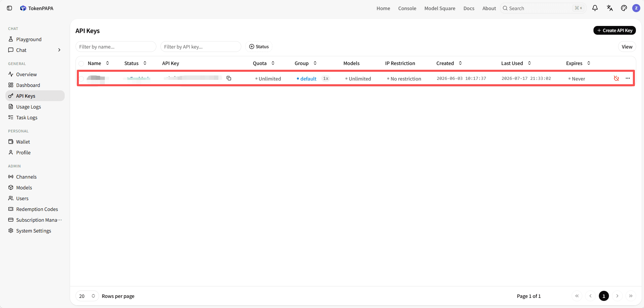644x308 pixels.
Task: Open Dashboard in the sidebar
Action: click(35, 85)
